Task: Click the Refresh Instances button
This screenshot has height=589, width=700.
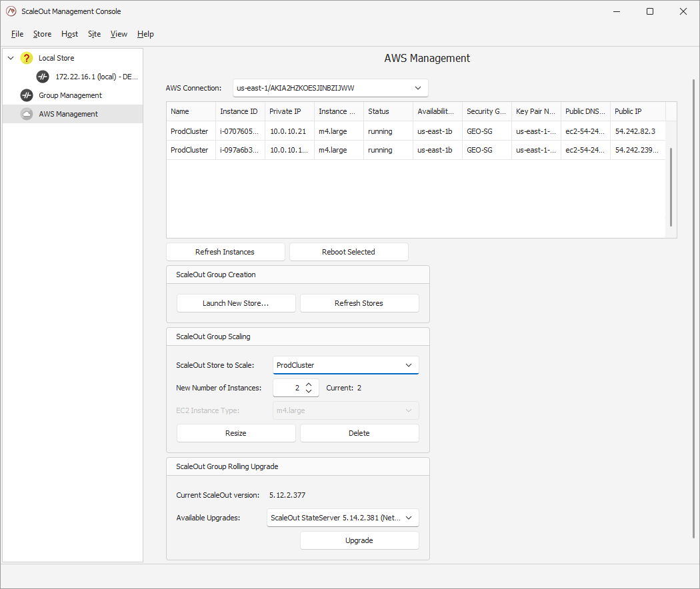Action: tap(225, 252)
